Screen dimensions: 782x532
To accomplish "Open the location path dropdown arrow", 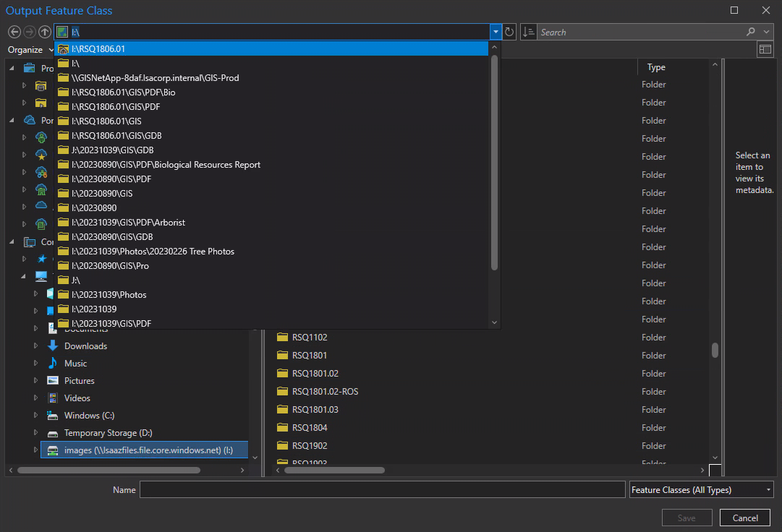I will coord(496,31).
